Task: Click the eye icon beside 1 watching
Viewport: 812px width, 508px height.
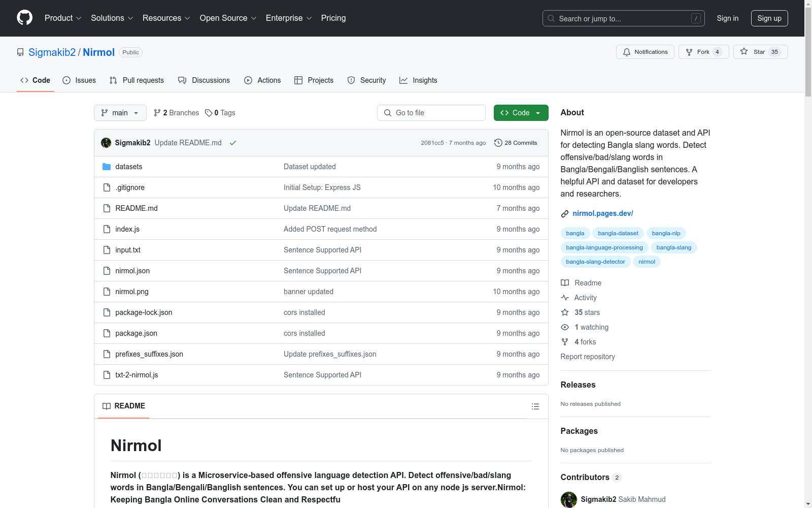Action: (x=565, y=327)
